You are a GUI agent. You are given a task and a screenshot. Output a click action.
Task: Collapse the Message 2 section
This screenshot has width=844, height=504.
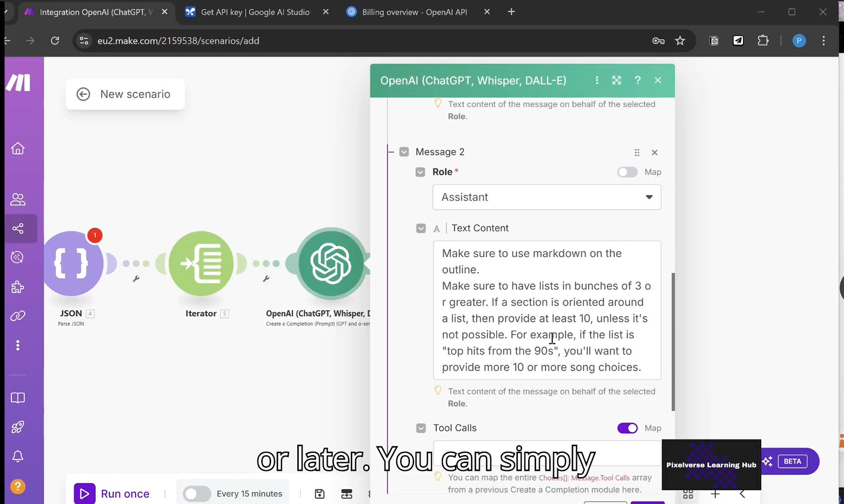(404, 152)
